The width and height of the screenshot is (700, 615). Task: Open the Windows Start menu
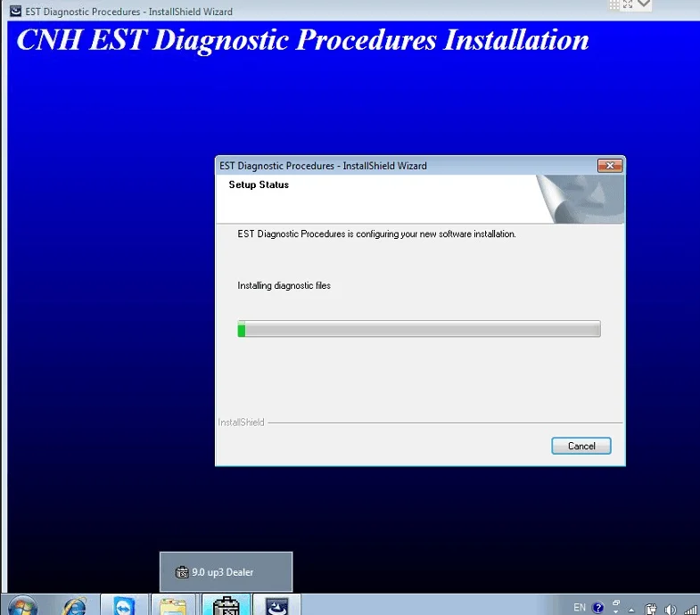click(22, 606)
